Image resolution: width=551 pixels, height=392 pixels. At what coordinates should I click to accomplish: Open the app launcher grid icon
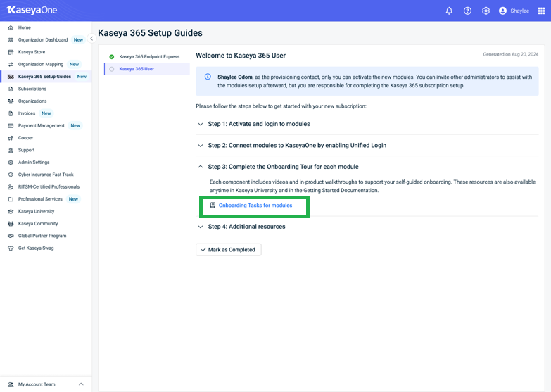[541, 11]
